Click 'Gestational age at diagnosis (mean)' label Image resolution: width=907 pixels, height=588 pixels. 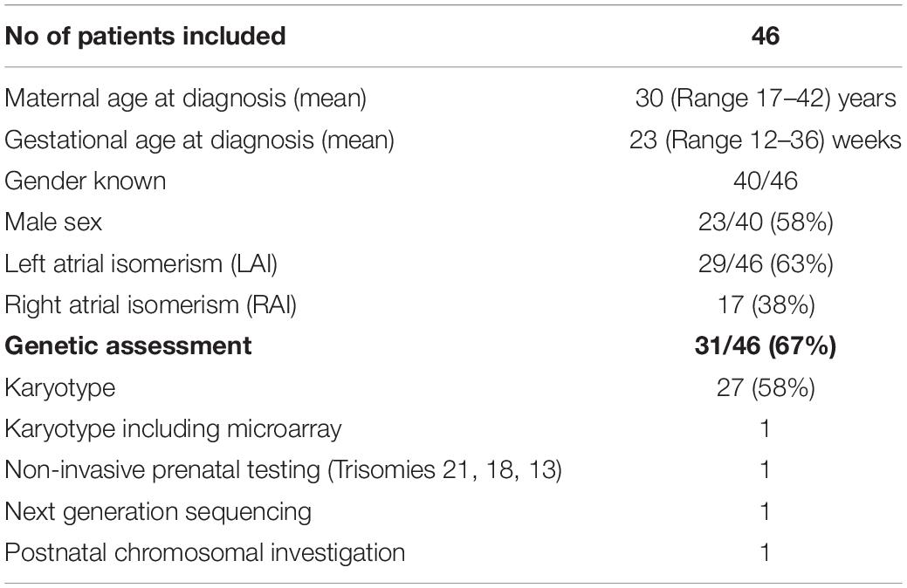[x=199, y=140]
